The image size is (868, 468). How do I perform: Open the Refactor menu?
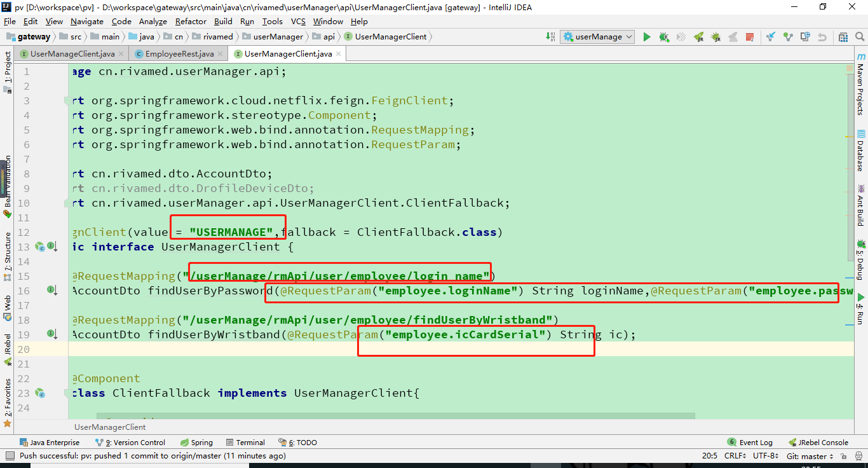(x=191, y=22)
